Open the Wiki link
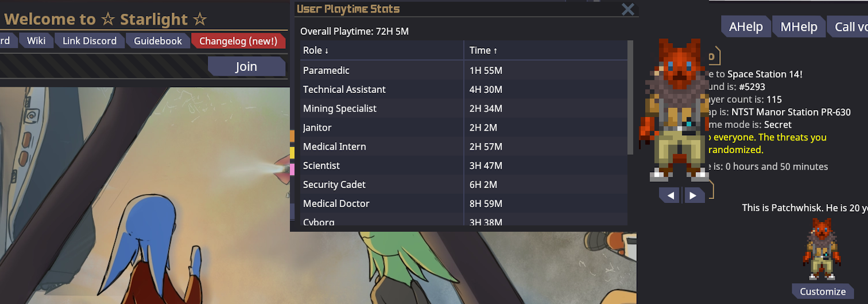Screen dimensions: 868x304 36,41
